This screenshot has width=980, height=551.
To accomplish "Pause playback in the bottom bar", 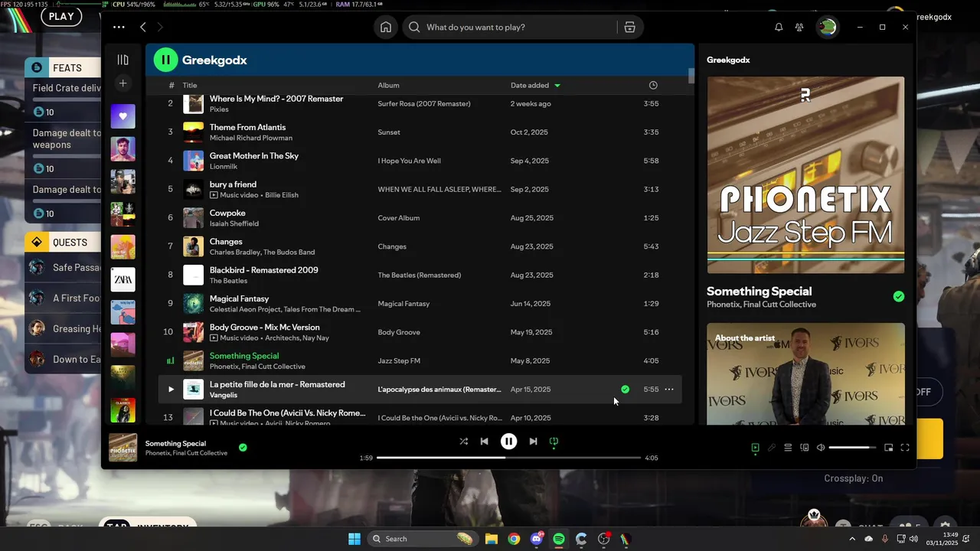I will pyautogui.click(x=508, y=442).
